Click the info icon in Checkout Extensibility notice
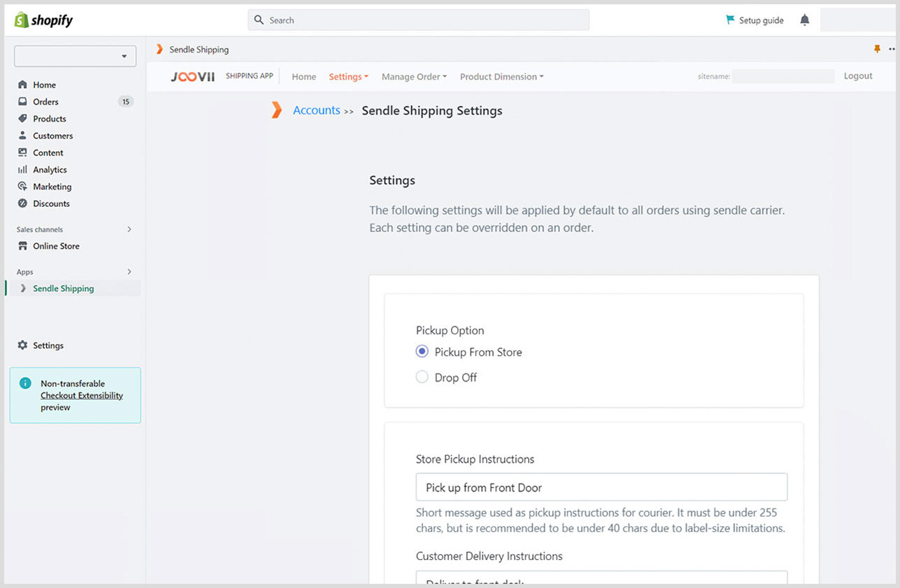The image size is (900, 588). point(25,383)
